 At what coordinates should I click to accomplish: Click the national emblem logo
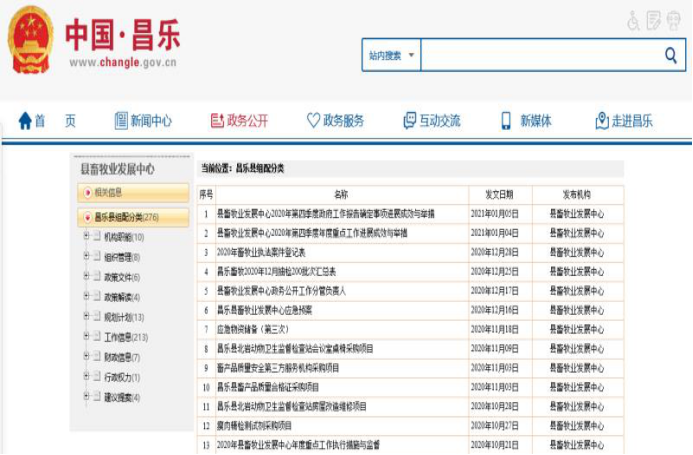[31, 42]
